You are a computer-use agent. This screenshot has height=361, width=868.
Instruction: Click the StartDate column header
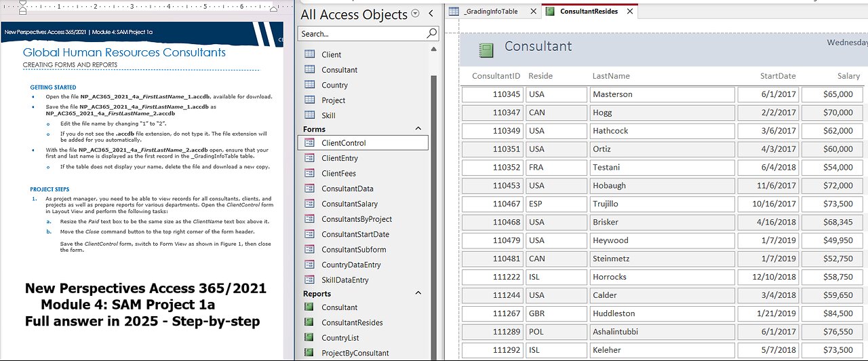(778, 76)
